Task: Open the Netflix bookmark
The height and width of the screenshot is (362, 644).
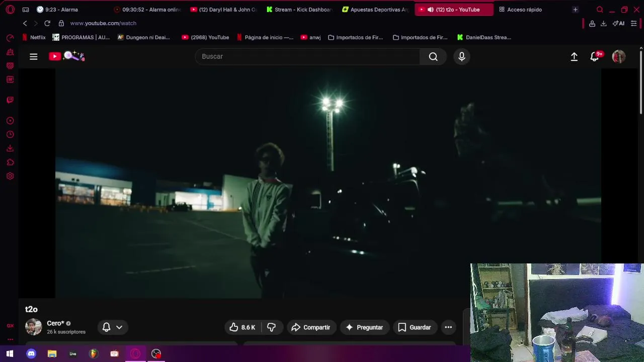Action: pos(34,37)
